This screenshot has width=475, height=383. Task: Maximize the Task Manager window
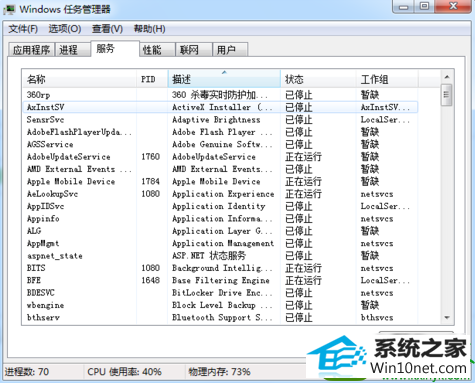tap(424, 6)
